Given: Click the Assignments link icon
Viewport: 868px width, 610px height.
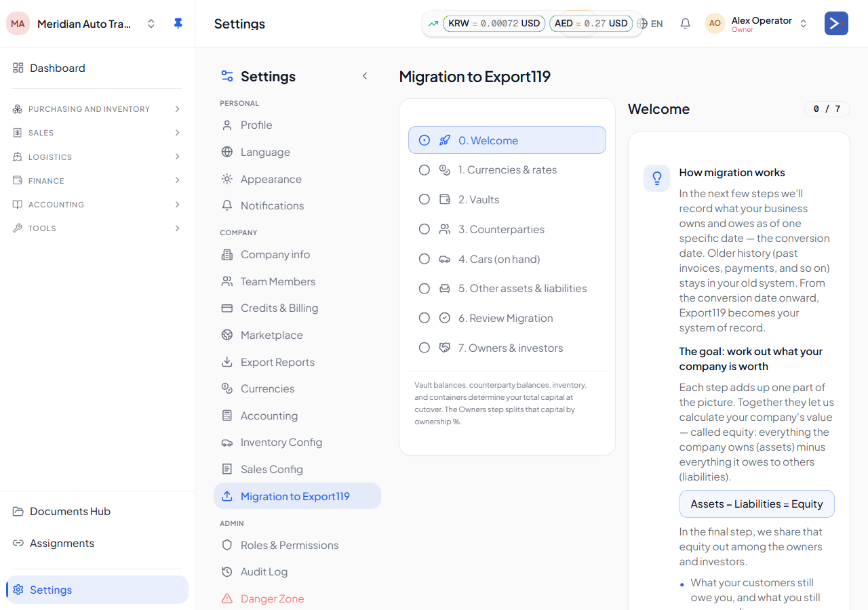Looking at the screenshot, I should [18, 544].
